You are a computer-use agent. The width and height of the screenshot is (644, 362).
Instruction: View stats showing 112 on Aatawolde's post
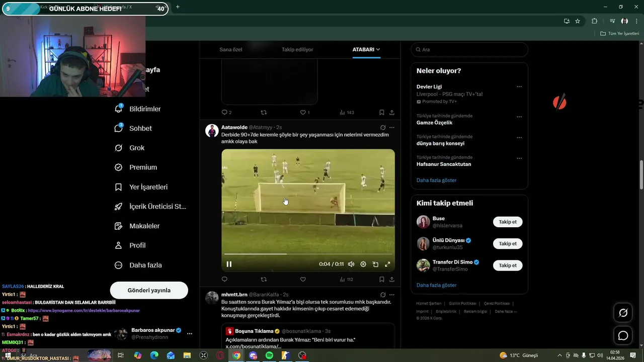[x=347, y=280]
